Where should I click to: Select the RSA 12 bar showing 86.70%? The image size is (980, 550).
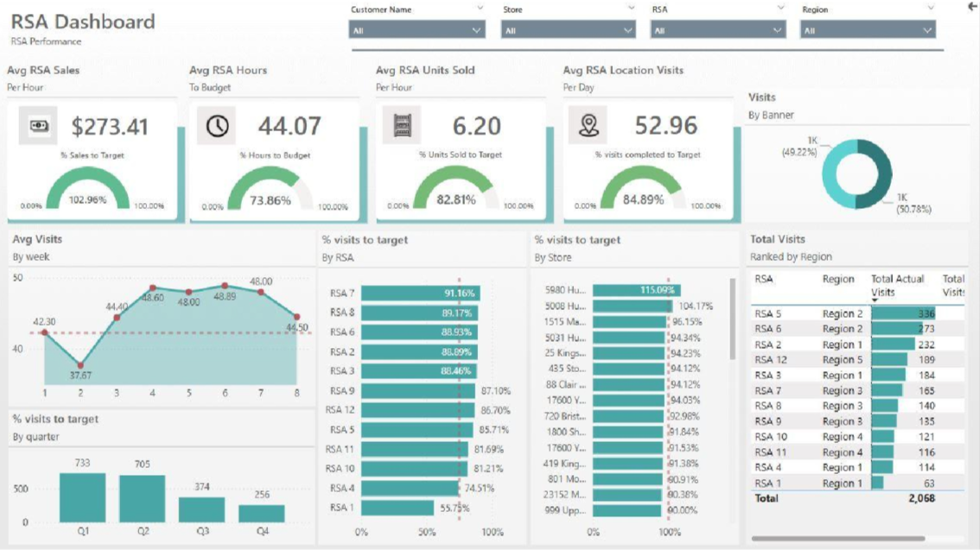coord(417,410)
